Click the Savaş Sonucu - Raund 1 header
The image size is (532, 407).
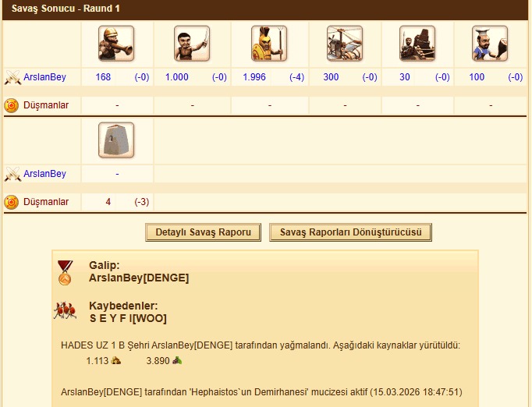point(66,9)
